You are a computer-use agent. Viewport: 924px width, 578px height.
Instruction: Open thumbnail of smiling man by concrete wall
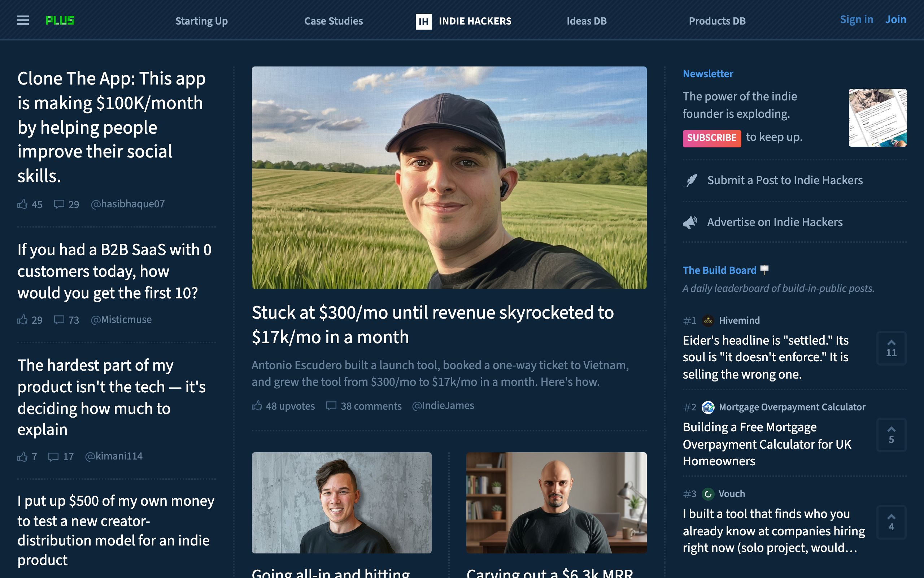(341, 503)
